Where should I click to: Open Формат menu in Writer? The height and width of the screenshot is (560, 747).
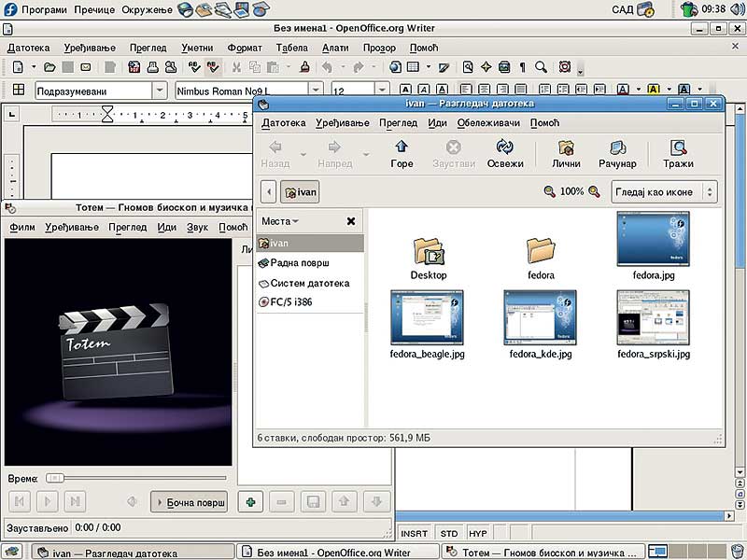(245, 48)
